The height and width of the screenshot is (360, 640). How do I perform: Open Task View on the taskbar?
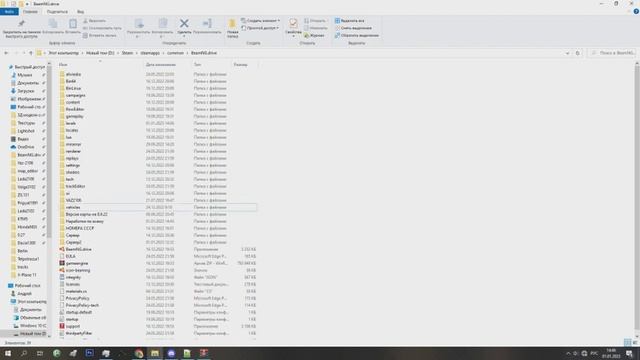(x=40, y=353)
